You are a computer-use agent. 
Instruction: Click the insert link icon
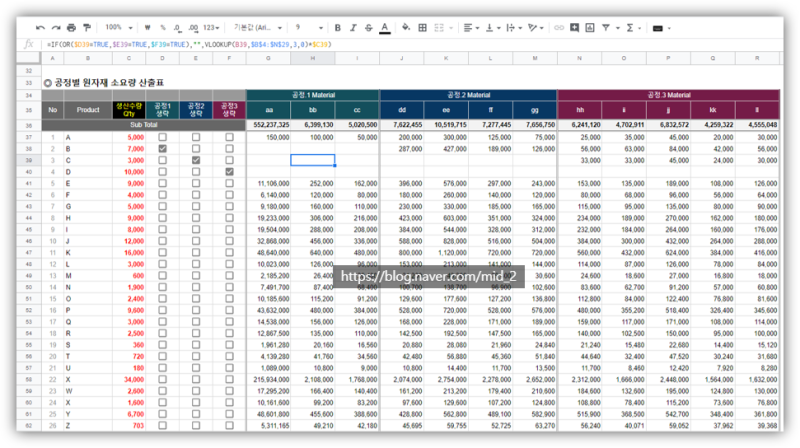pyautogui.click(x=559, y=28)
